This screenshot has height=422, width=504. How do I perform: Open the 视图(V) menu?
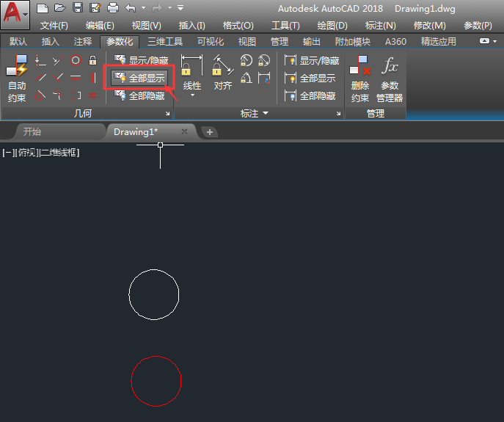coord(146,26)
